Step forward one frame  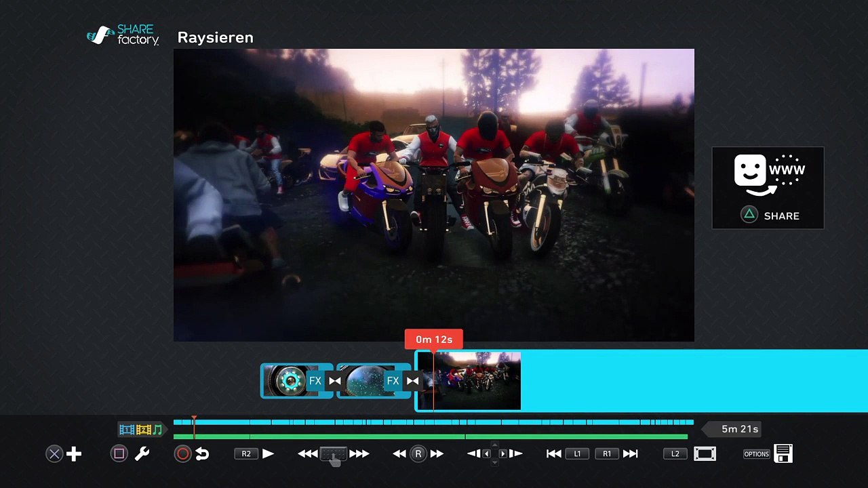point(515,454)
